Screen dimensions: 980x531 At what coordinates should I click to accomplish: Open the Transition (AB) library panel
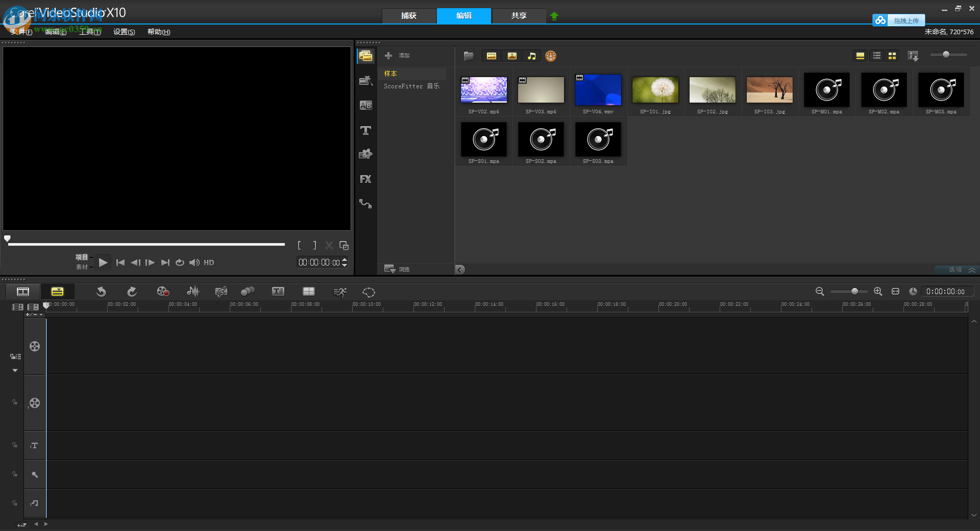pos(365,106)
